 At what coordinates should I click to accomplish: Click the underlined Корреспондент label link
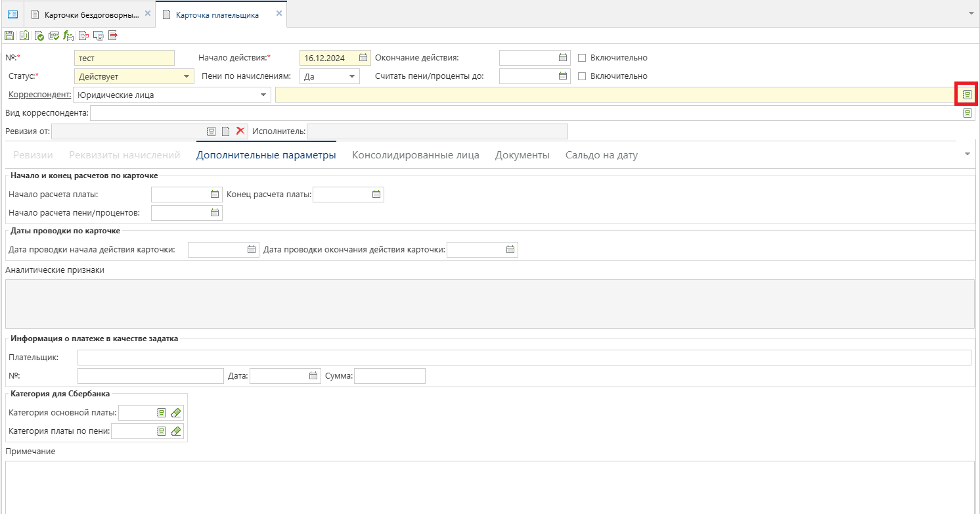pos(39,95)
